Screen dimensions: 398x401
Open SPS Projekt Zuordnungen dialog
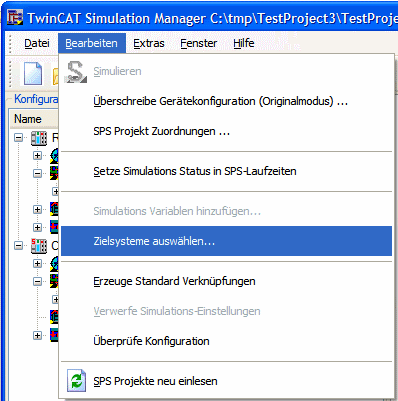tap(226, 131)
